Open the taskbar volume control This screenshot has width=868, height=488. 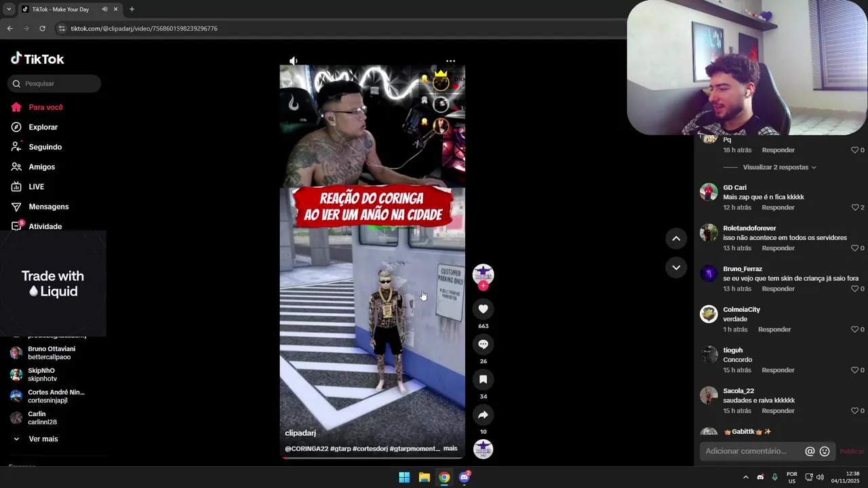pos(820,477)
